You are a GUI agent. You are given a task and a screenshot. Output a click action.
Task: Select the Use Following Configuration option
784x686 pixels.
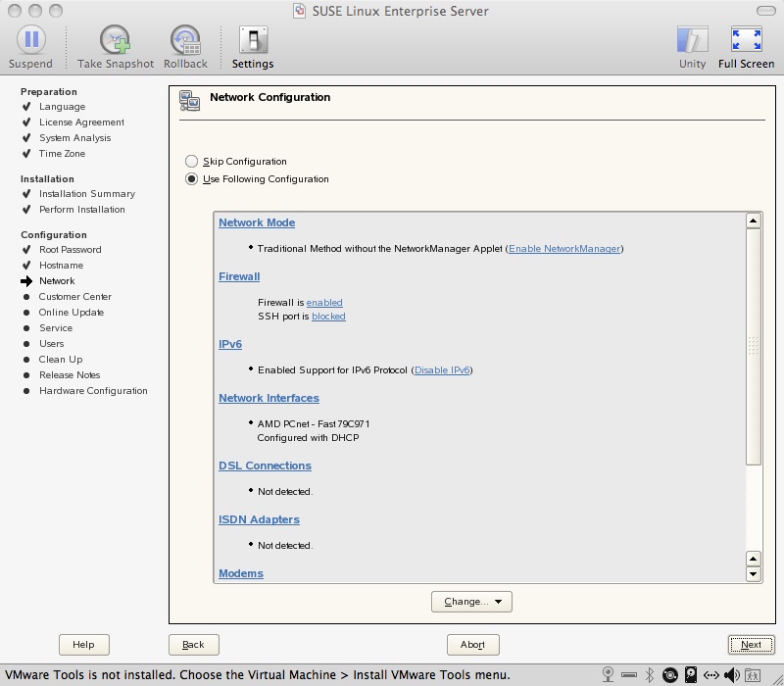pos(191,178)
